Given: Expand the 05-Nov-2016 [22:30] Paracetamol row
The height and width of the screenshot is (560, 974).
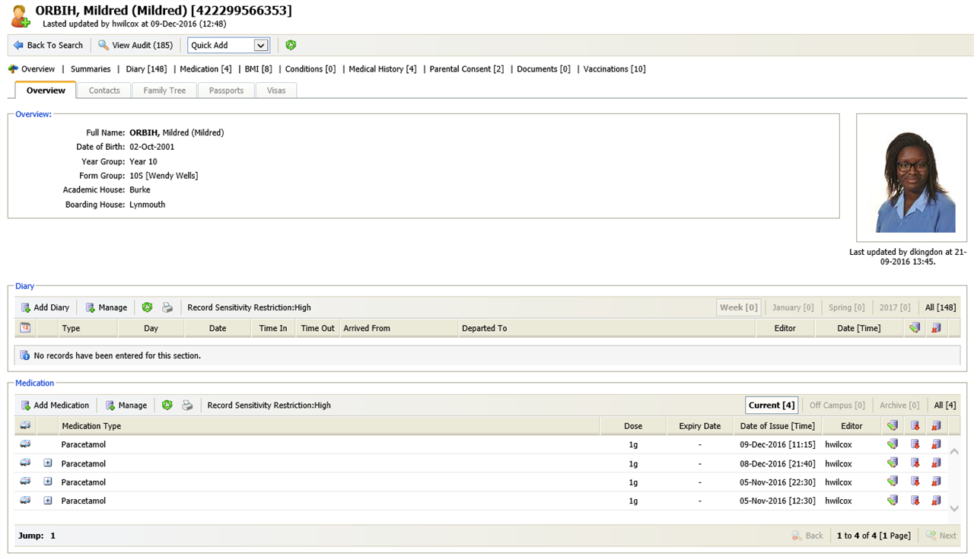Looking at the screenshot, I should (47, 482).
